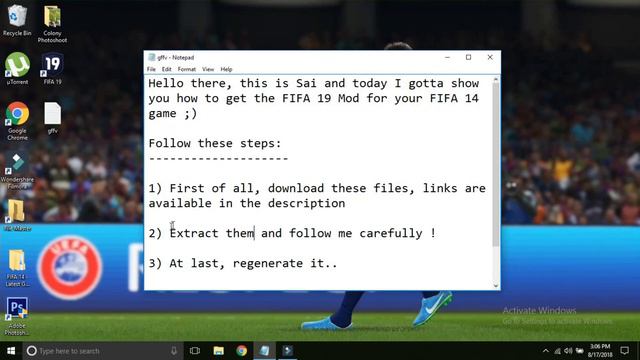The height and width of the screenshot is (360, 640).
Task: Launch Adobe Photoshop desktop shortcut
Action: pyautogui.click(x=17, y=316)
